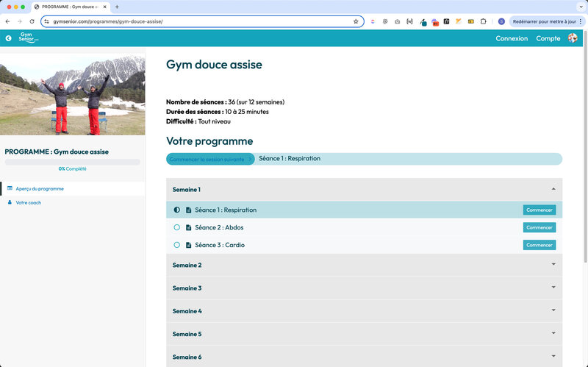Screen dimensions: 588x367
Task: Open the Compte menu item
Action: (x=548, y=38)
